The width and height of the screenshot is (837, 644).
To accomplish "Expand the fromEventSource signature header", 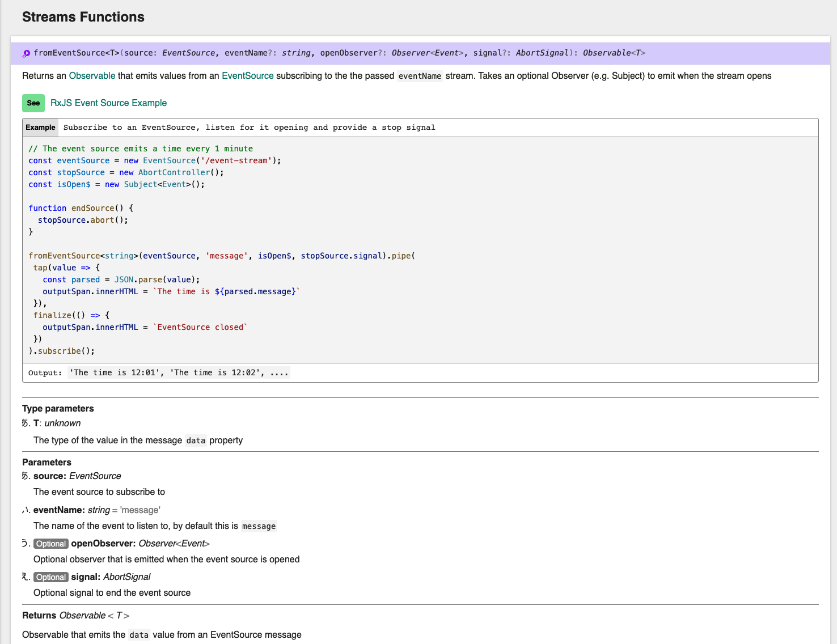I will [340, 53].
